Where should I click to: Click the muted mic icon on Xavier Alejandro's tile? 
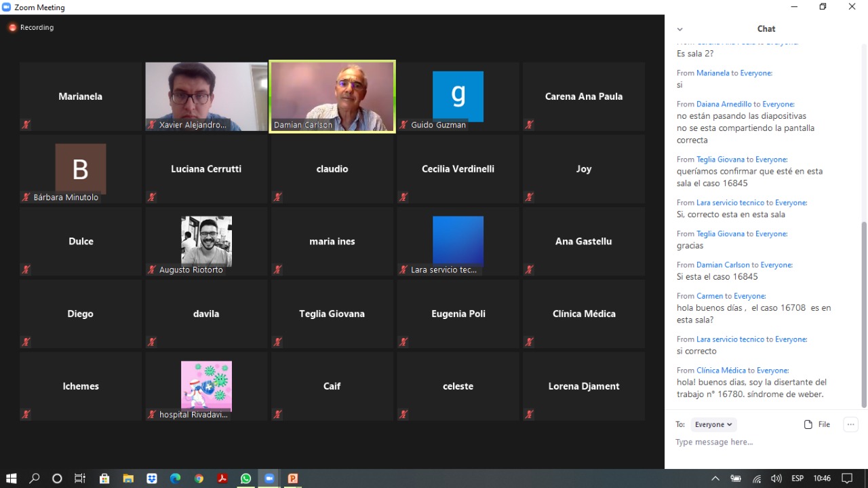tap(152, 125)
